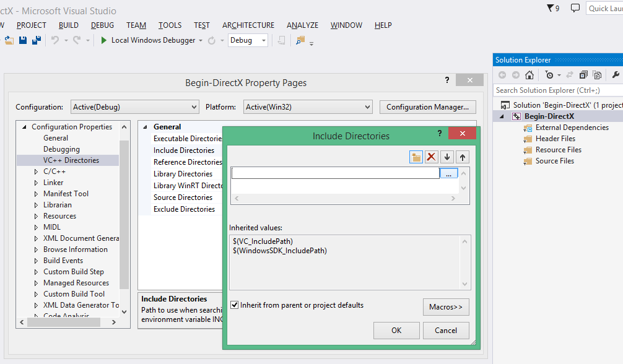Screen dimensions: 623x364
Task: Start debugging with the green play icon
Action: [103, 40]
